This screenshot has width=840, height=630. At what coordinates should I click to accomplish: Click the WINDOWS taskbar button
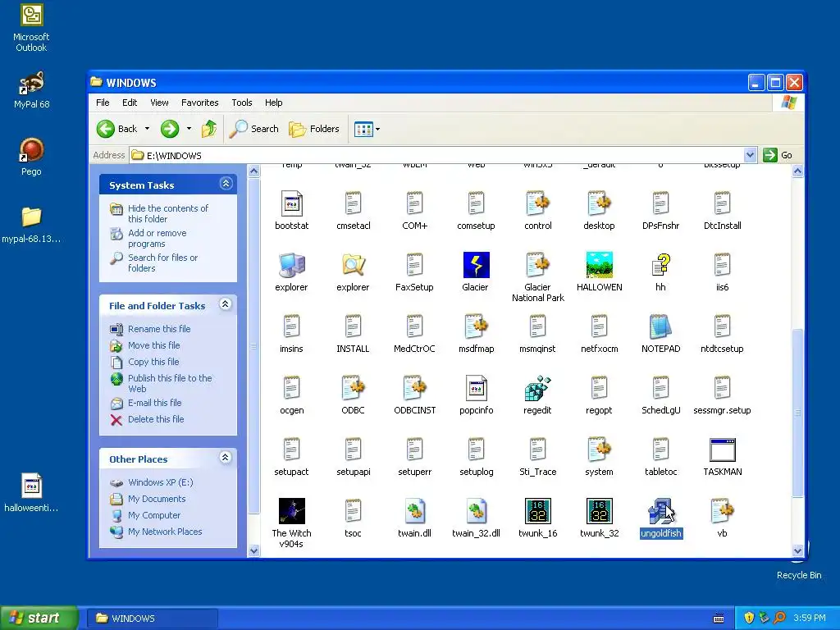pos(152,619)
